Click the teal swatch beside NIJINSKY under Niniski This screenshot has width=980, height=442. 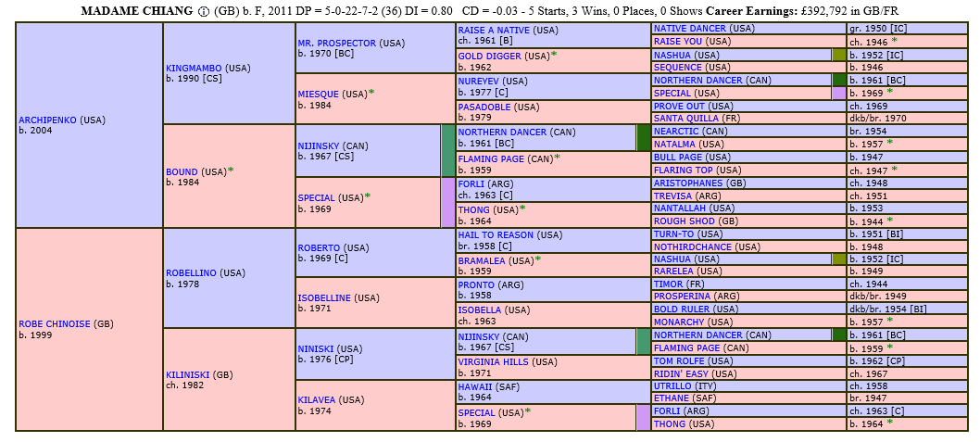coord(643,341)
